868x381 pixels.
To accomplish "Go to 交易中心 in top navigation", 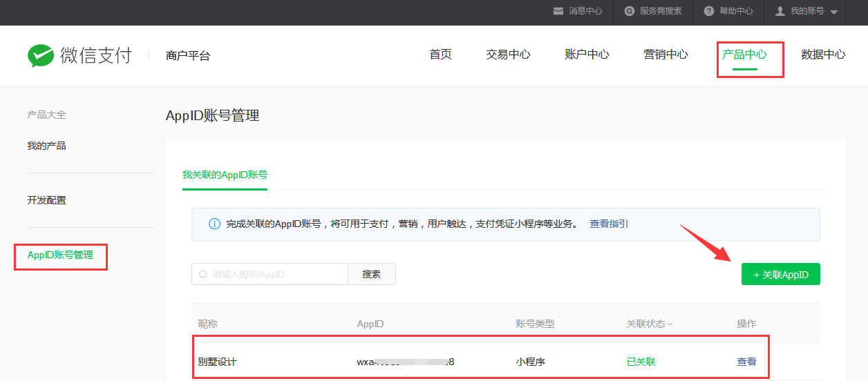I will point(508,55).
